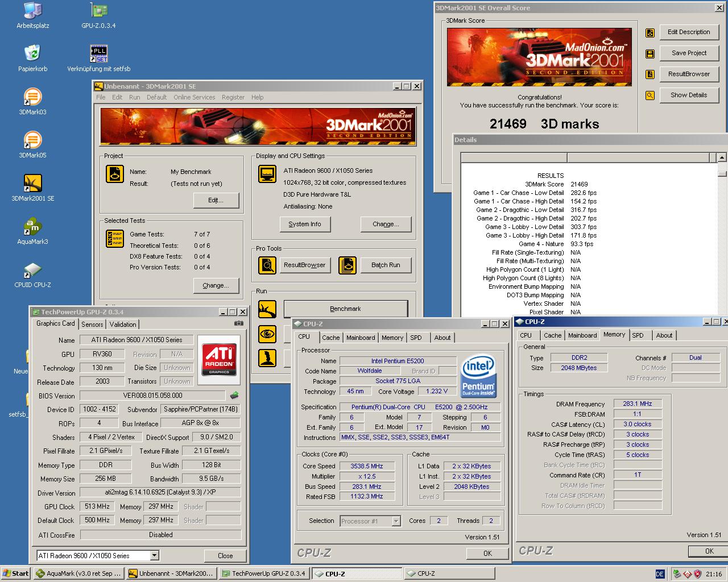Click the Batch Run icon under Pro Tools

(348, 265)
